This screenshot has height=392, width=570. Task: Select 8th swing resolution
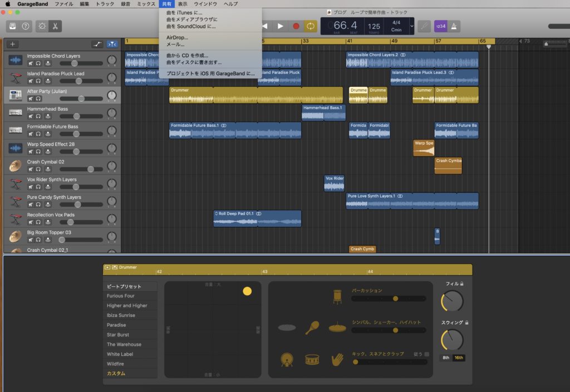(446, 358)
